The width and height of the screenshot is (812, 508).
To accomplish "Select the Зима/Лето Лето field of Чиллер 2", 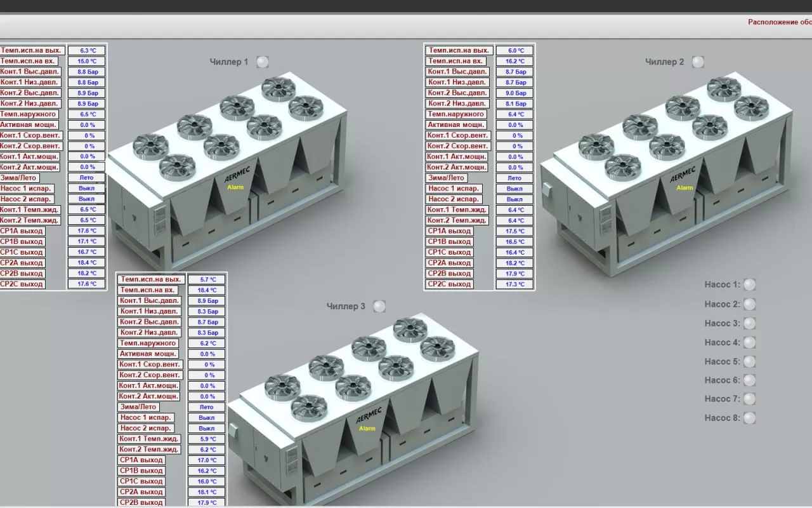I will coord(514,178).
